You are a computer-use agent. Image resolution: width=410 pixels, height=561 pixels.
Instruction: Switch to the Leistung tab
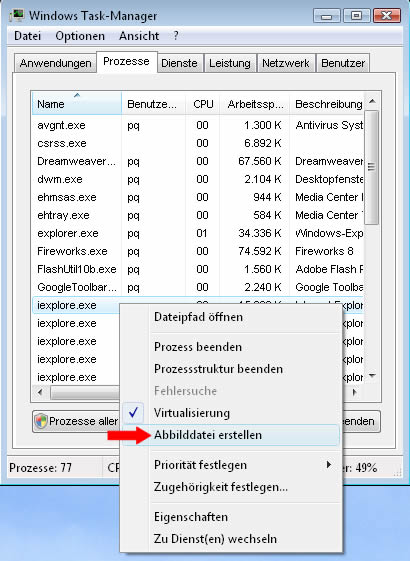(230, 63)
